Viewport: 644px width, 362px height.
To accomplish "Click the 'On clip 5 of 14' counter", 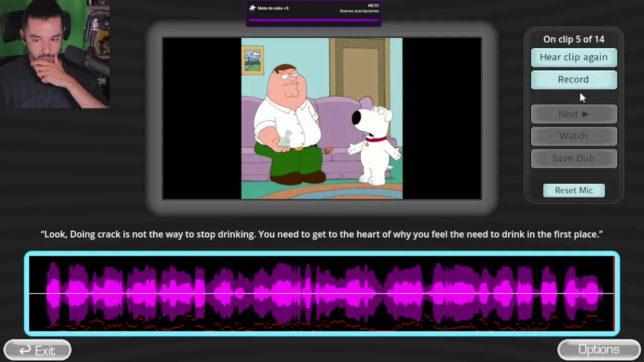I will point(574,39).
